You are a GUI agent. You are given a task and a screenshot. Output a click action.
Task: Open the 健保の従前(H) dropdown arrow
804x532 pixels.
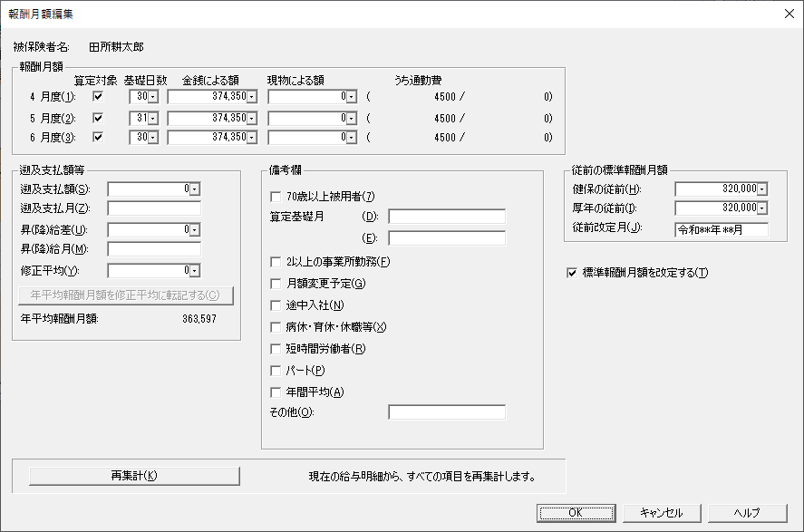click(x=762, y=189)
